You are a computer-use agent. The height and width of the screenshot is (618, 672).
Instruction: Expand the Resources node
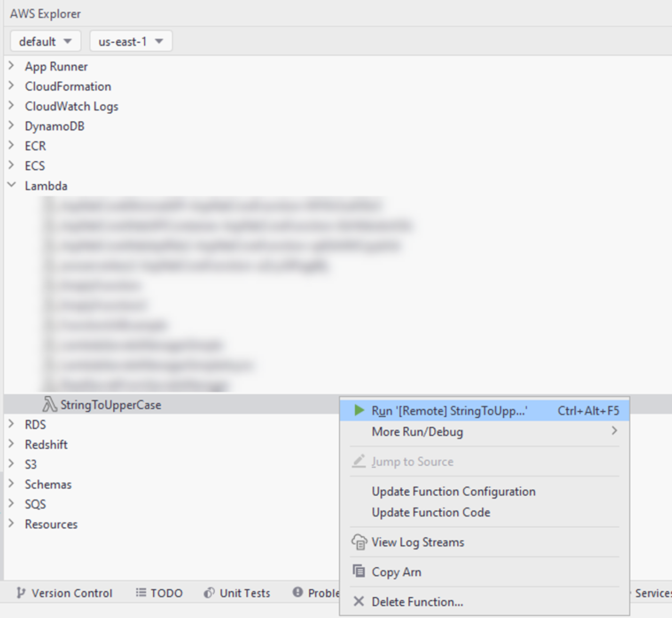(12, 524)
